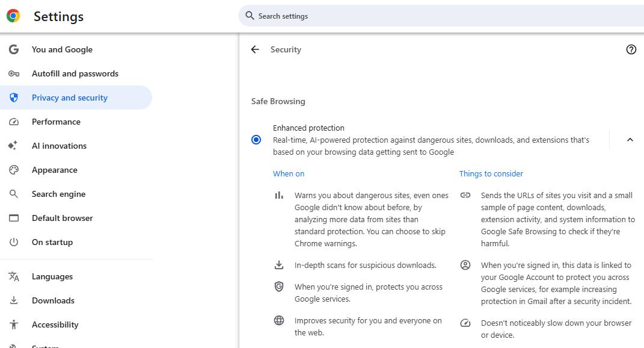Click the account circle icon beside signed-in data

click(465, 265)
